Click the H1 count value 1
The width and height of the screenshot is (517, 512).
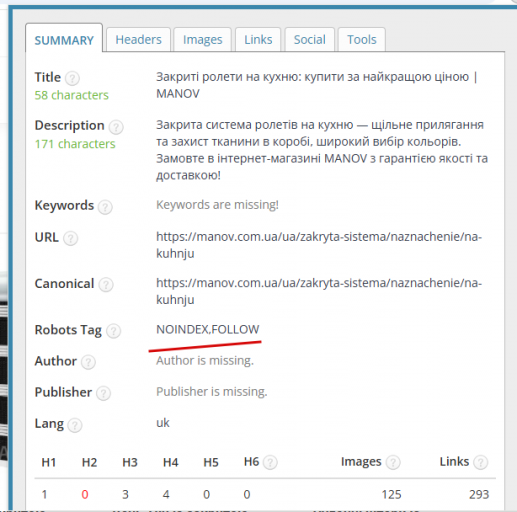click(x=44, y=494)
